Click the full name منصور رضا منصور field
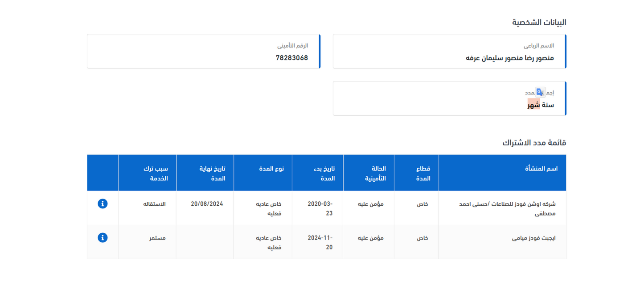Viewport: 644px width, 289px height. 509,58
